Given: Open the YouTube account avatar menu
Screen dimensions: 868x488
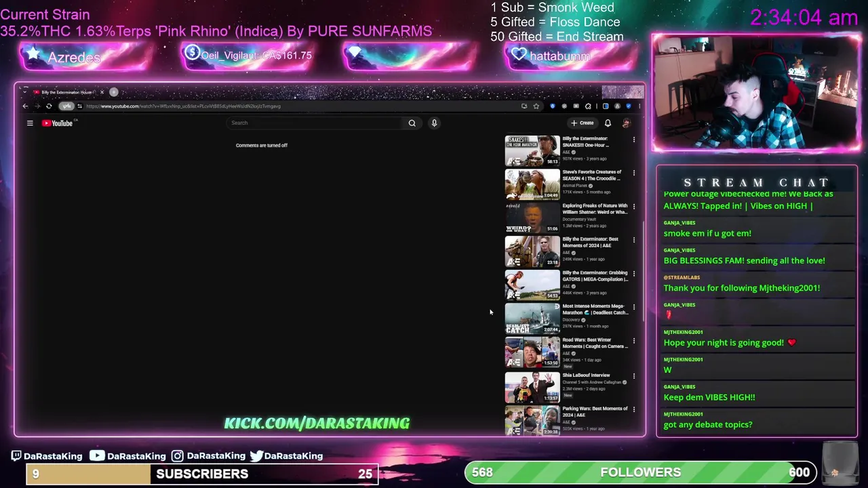Looking at the screenshot, I should [x=626, y=123].
